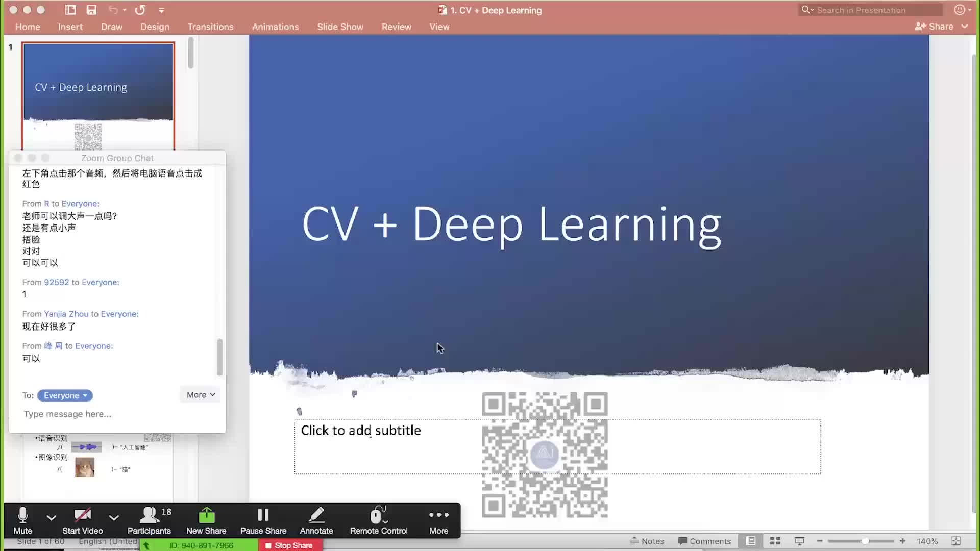Click the Search in Presentation field
The width and height of the screenshot is (980, 551).
870,10
